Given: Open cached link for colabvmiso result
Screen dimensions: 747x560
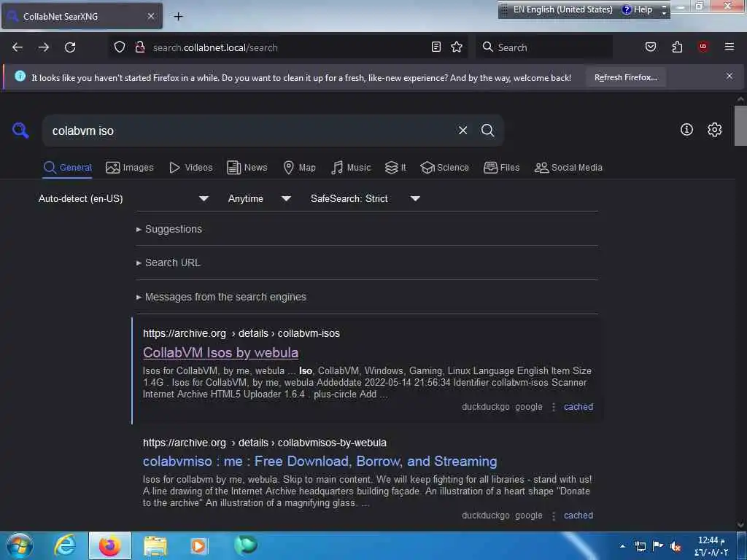Looking at the screenshot, I should point(578,516).
